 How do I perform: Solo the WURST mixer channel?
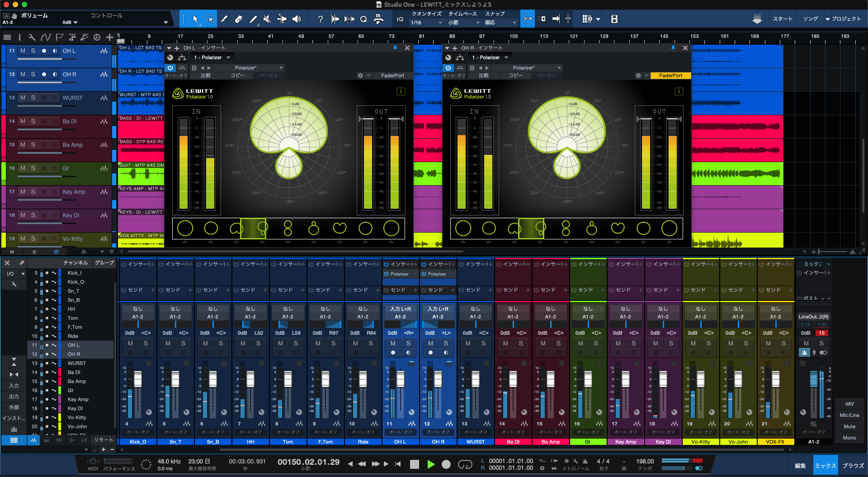[483, 344]
